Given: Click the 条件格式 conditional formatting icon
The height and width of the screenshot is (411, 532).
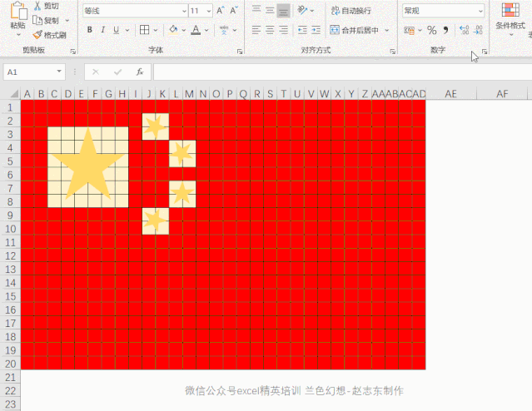Looking at the screenshot, I should (510, 10).
